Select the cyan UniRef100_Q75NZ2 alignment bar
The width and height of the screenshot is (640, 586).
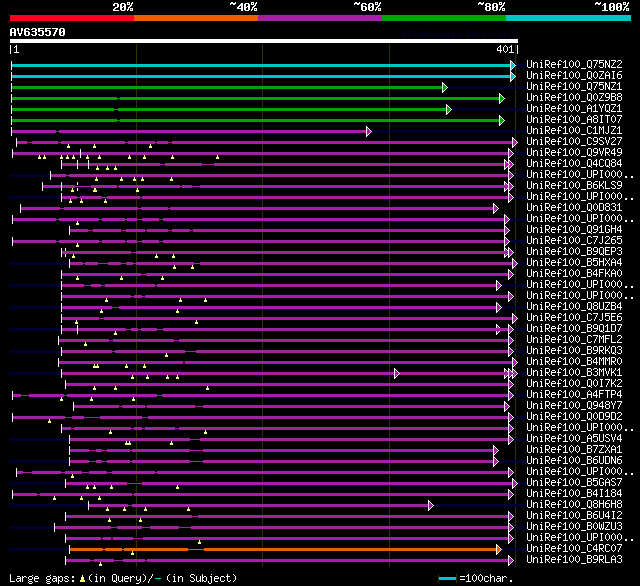point(262,65)
